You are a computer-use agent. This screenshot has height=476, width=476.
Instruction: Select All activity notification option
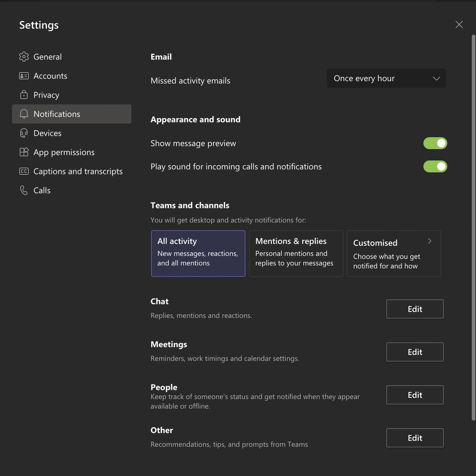pyautogui.click(x=198, y=253)
